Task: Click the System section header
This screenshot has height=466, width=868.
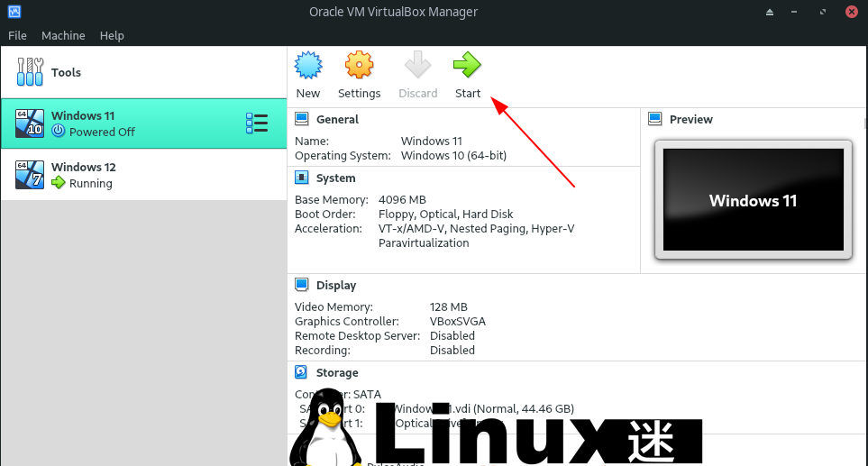Action: point(335,178)
